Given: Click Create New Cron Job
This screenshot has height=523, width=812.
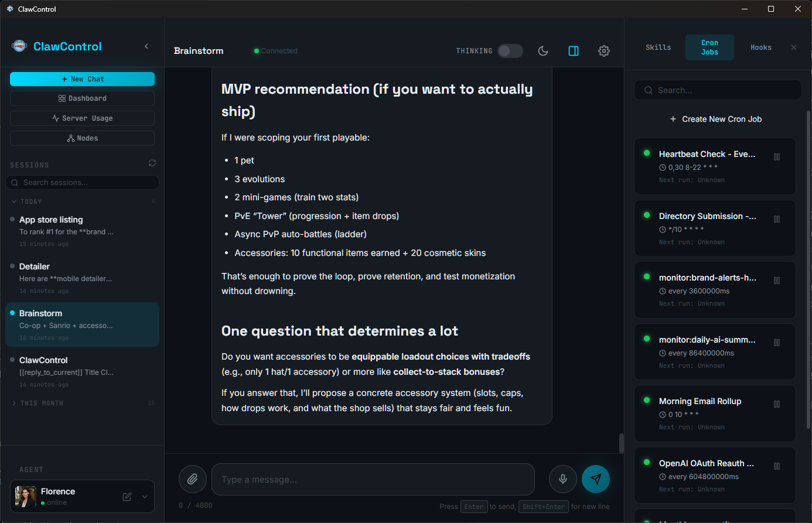Looking at the screenshot, I should 715,119.
